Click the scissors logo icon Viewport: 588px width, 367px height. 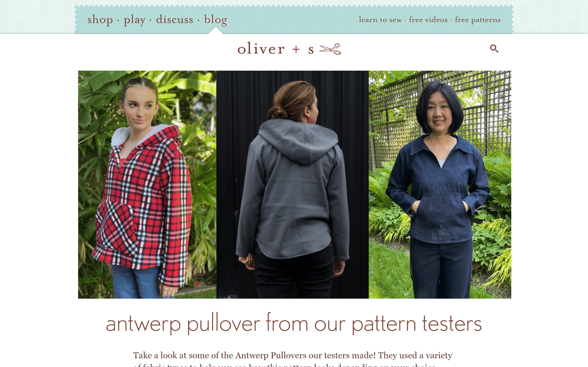tap(330, 49)
